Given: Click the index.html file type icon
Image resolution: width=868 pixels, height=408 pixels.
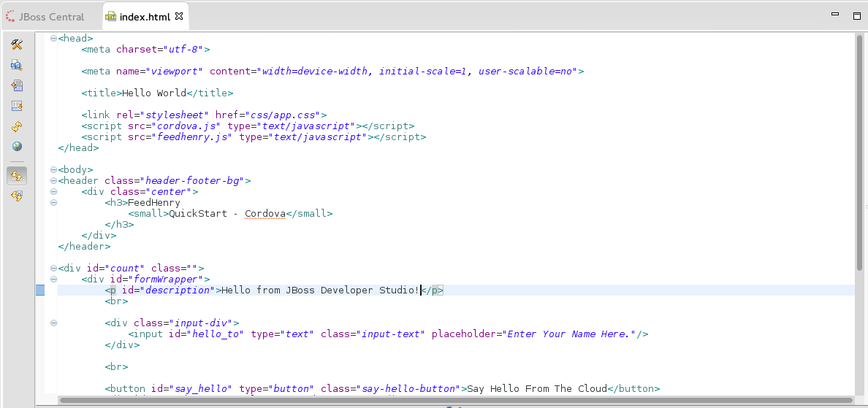Looking at the screenshot, I should tap(110, 17).
